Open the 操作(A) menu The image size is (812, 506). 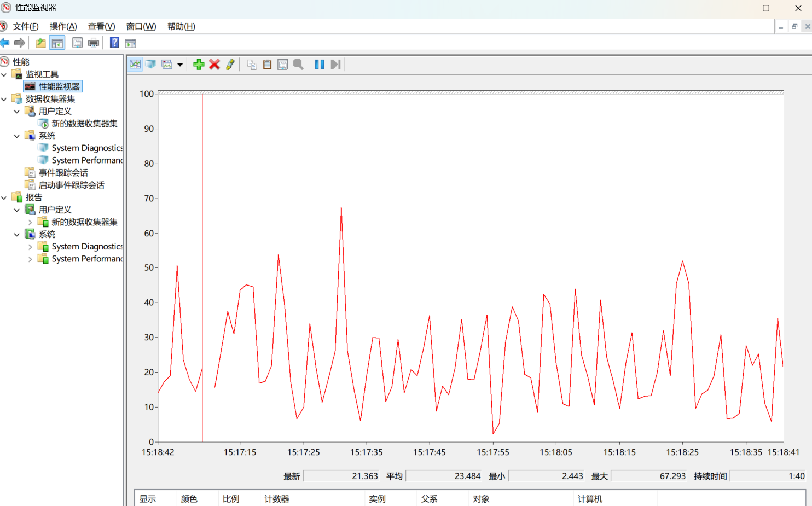63,26
